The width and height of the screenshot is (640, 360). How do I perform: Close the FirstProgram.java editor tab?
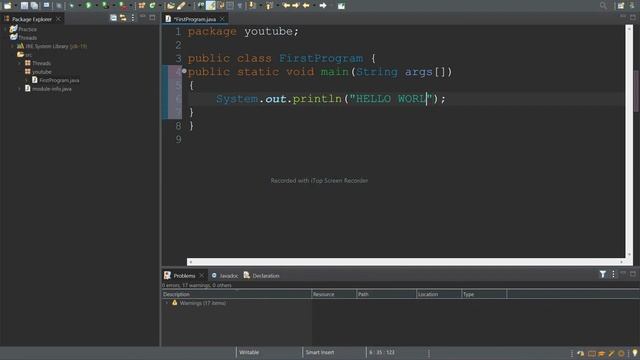tap(222, 19)
